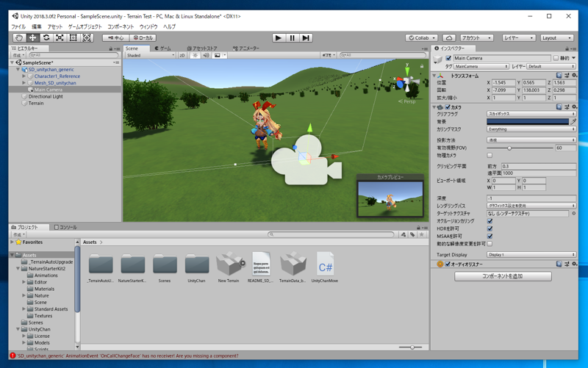Open the Edit menu
Viewport: 588px width, 368px height.
coord(37,26)
